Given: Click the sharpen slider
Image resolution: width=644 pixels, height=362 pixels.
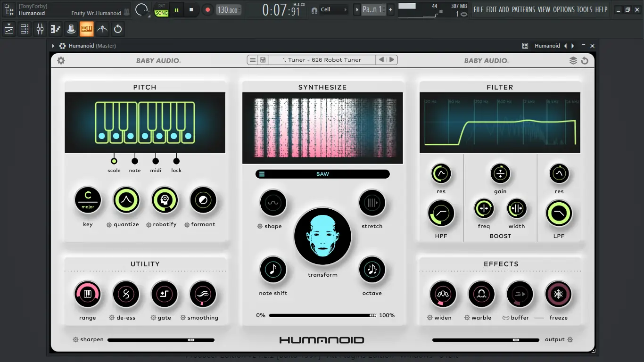Looking at the screenshot, I should [x=161, y=340].
